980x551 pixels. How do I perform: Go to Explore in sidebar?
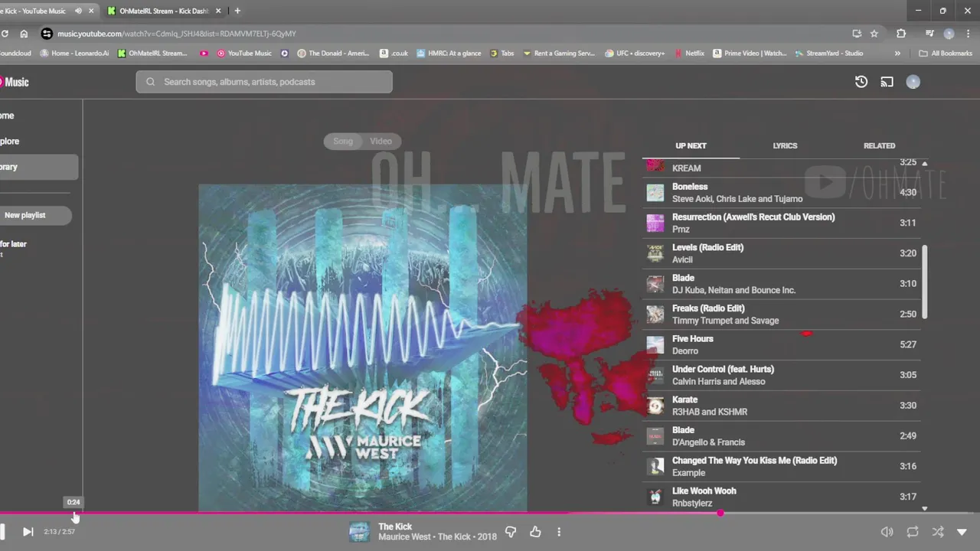[9, 142]
